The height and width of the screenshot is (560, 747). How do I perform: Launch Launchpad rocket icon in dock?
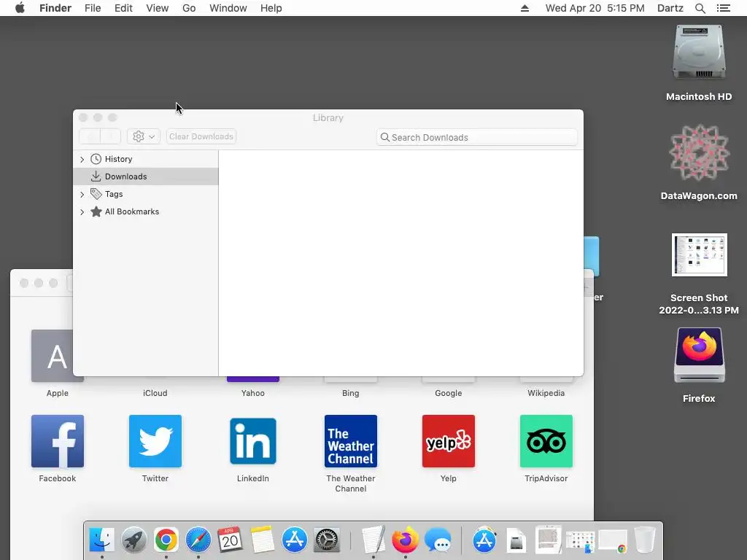(x=134, y=540)
